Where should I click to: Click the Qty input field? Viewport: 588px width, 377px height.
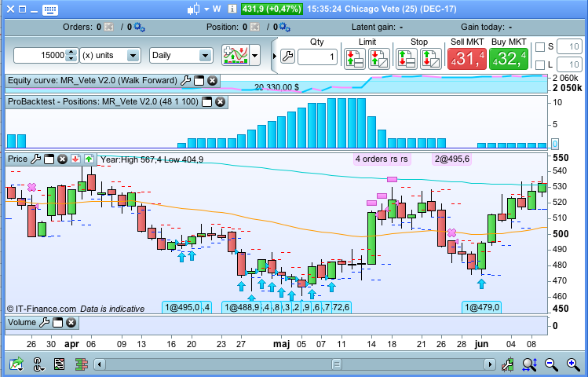pyautogui.click(x=317, y=57)
